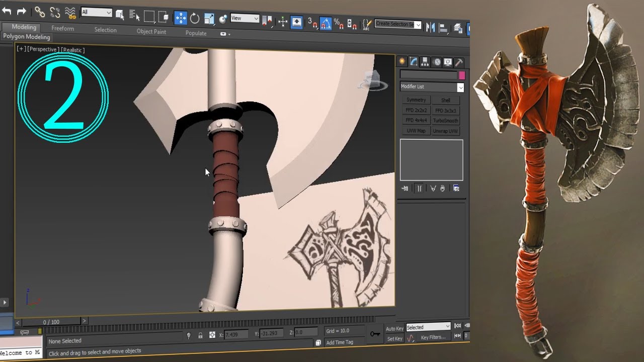The height and width of the screenshot is (362, 644).
Task: Expand the Polygon Modeling panel
Action: 27,37
